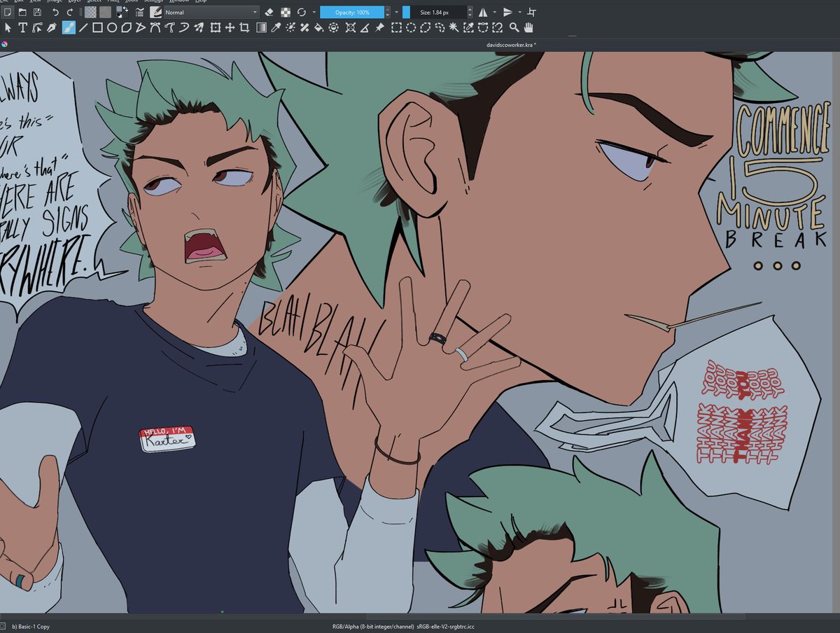Select the Polygon tool
Viewport: 840px width, 633px height.
[127, 28]
